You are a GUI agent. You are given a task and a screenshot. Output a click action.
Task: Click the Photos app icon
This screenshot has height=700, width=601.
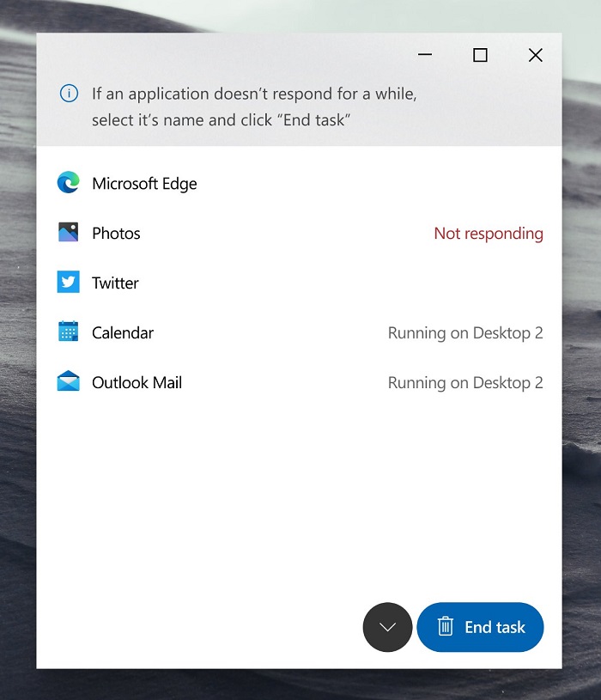coord(68,233)
